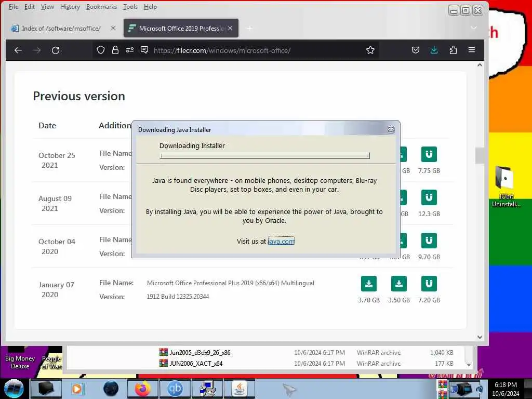Click the 9.70 GB torrent magnet icon
Screen dimensions: 532x399
tap(429, 241)
